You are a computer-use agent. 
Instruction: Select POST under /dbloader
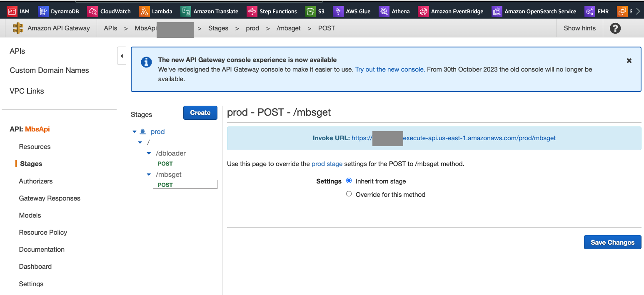[165, 164]
